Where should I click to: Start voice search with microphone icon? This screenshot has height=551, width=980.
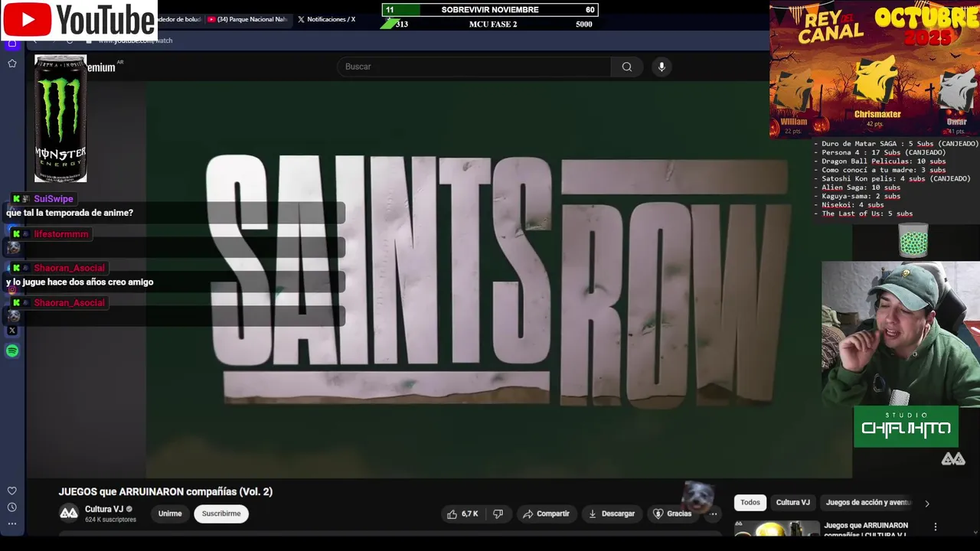tap(661, 67)
